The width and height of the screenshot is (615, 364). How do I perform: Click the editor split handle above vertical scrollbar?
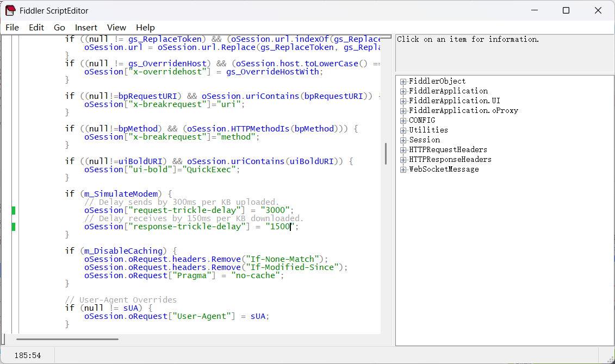(386, 37)
